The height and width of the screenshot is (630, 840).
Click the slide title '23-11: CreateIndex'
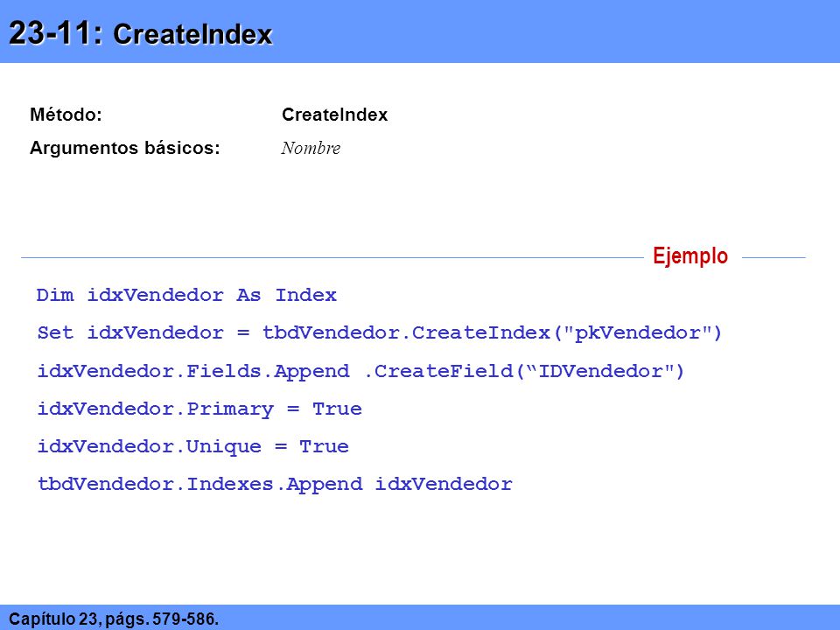point(141,33)
